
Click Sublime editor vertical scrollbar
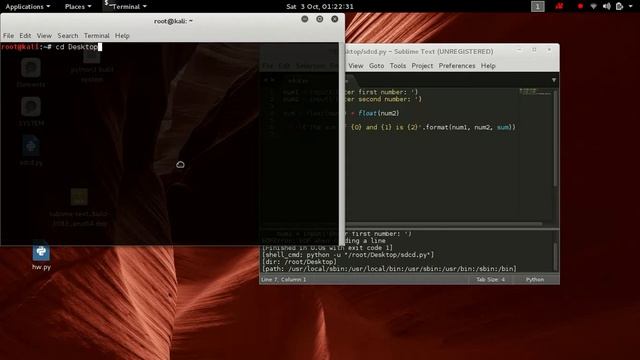pyautogui.click(x=556, y=139)
